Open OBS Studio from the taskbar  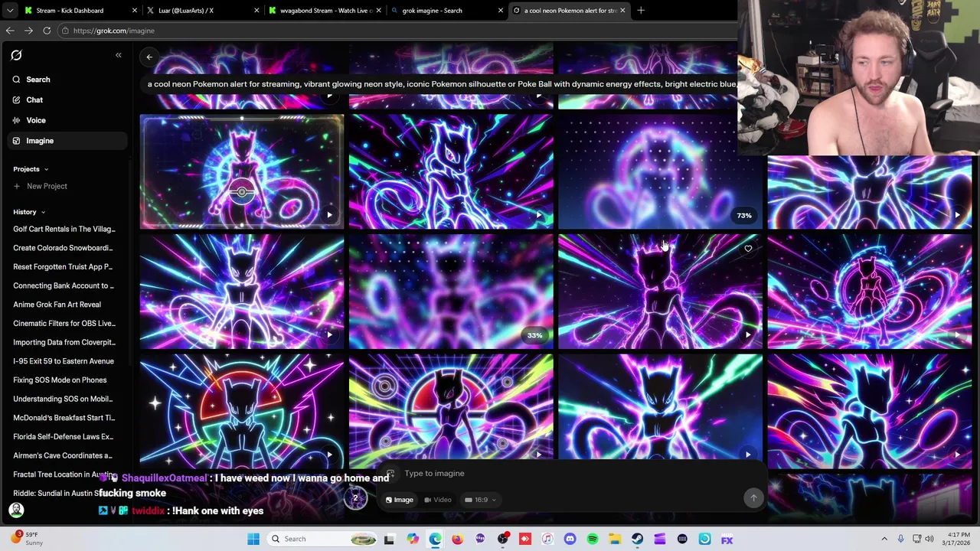502,539
